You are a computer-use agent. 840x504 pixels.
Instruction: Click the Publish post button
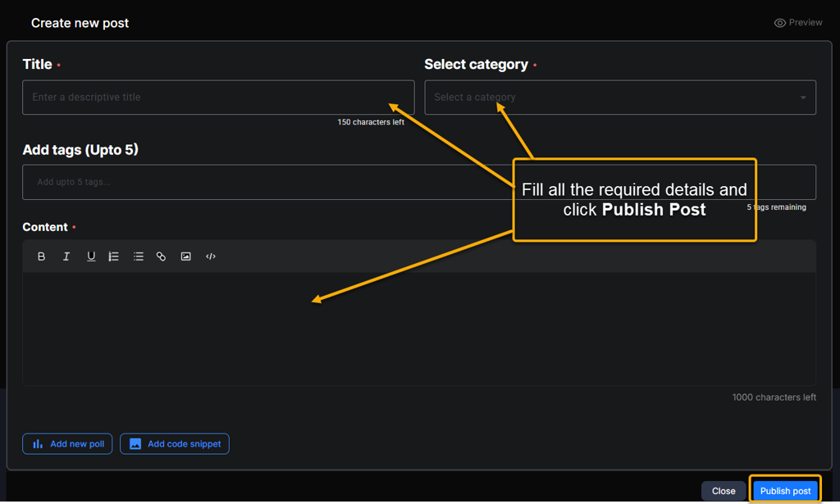point(785,491)
